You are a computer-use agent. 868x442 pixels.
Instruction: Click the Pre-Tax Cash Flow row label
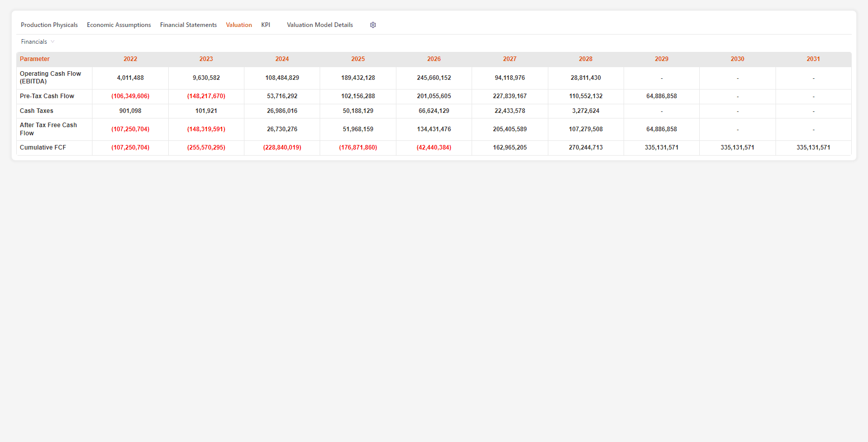pyautogui.click(x=47, y=96)
